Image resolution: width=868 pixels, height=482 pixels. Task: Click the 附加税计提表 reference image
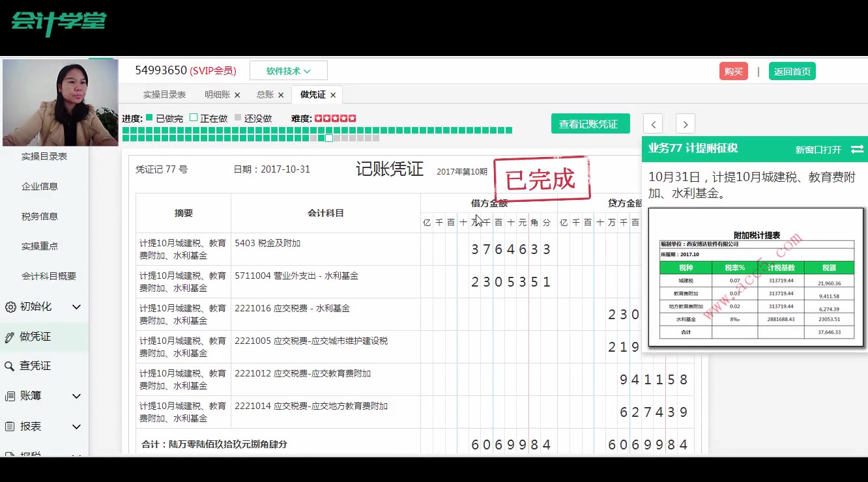coord(756,277)
